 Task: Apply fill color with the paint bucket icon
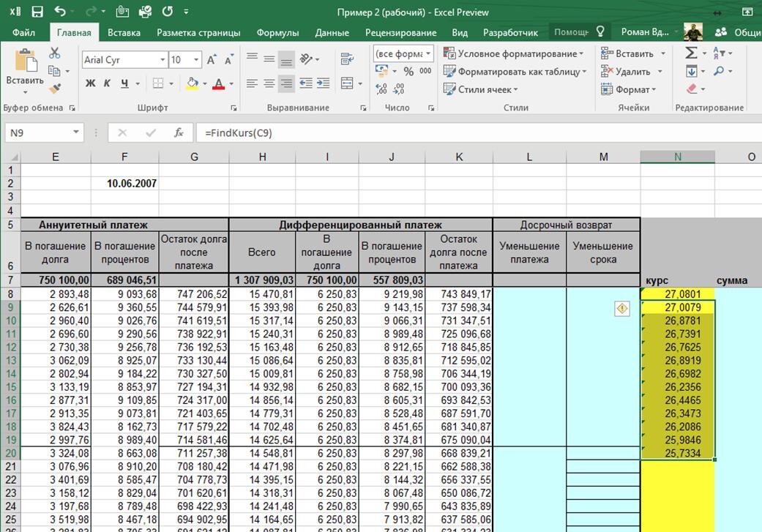coord(193,83)
